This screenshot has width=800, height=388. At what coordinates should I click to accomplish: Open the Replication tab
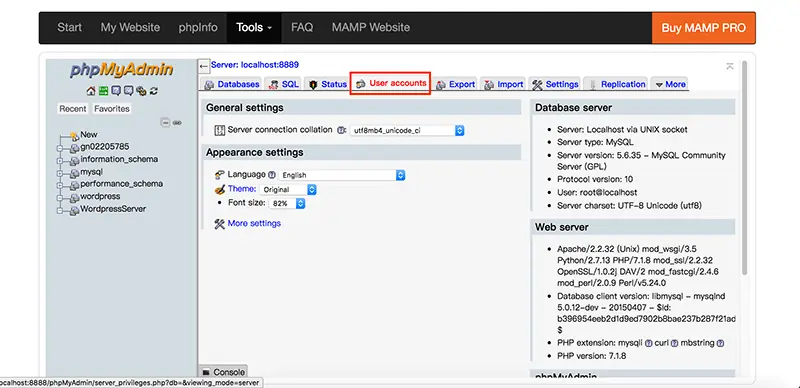(616, 84)
